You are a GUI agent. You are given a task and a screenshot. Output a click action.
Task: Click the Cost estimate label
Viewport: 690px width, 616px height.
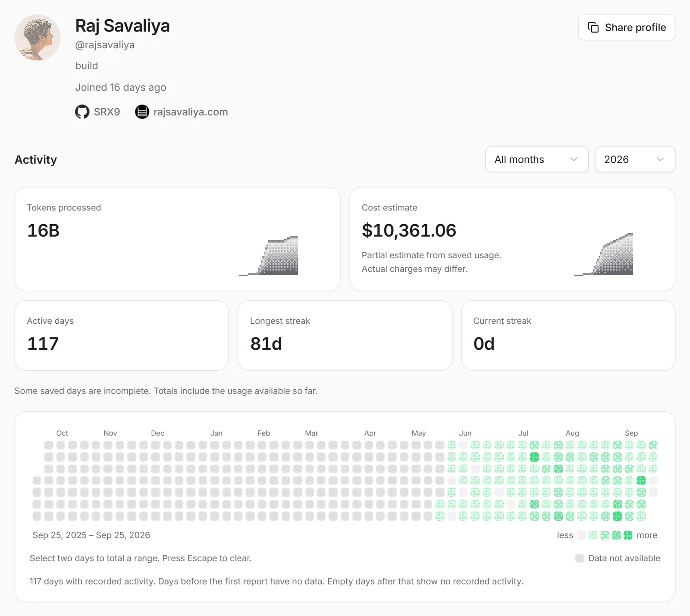(389, 208)
